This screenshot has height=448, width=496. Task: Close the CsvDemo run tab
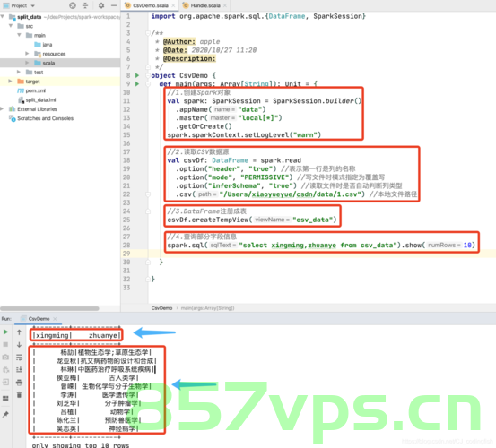(55, 319)
